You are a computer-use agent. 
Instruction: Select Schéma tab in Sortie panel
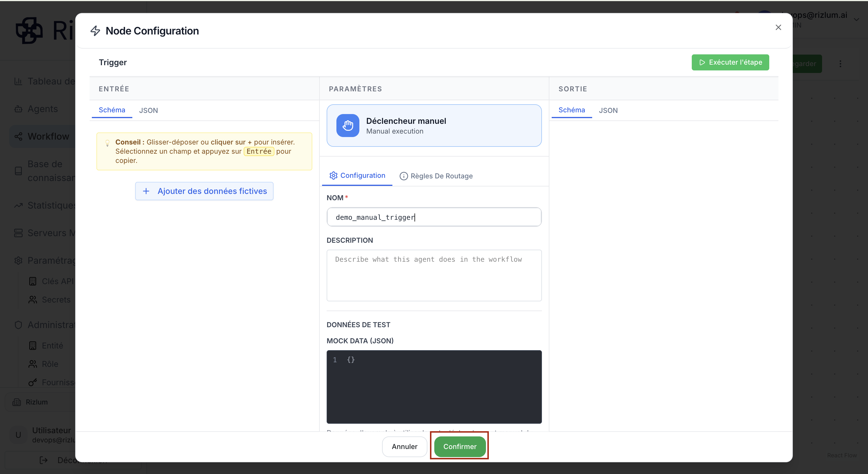click(x=571, y=110)
